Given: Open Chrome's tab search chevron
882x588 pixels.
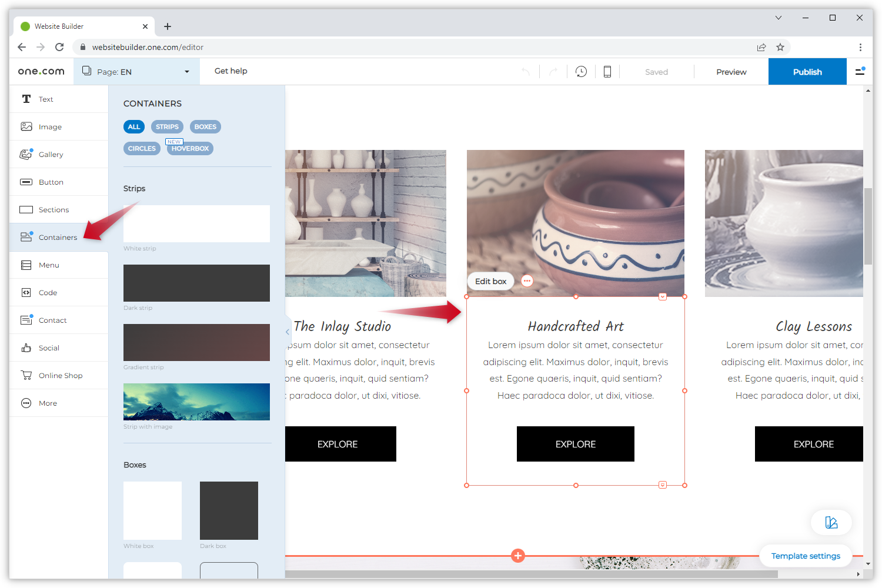Looking at the screenshot, I should tap(778, 18).
